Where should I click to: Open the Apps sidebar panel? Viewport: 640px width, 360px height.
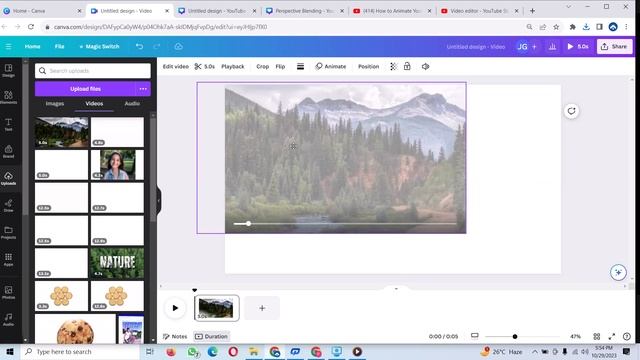tap(8, 260)
